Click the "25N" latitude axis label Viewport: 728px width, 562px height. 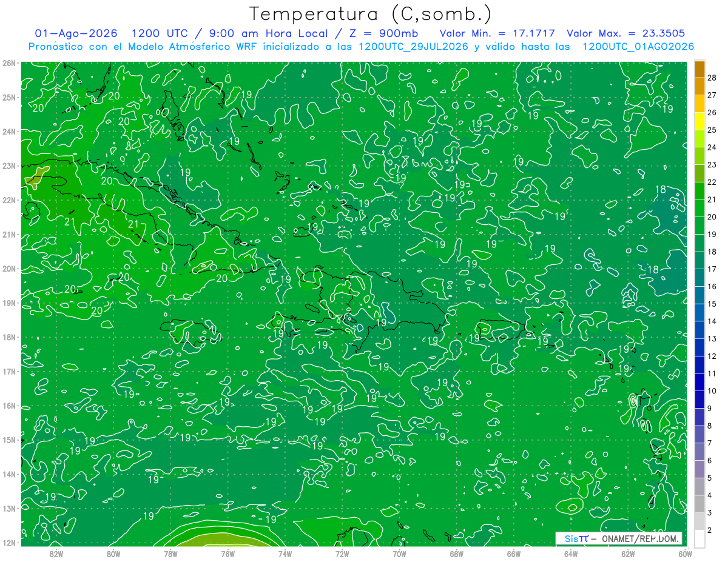(x=8, y=97)
